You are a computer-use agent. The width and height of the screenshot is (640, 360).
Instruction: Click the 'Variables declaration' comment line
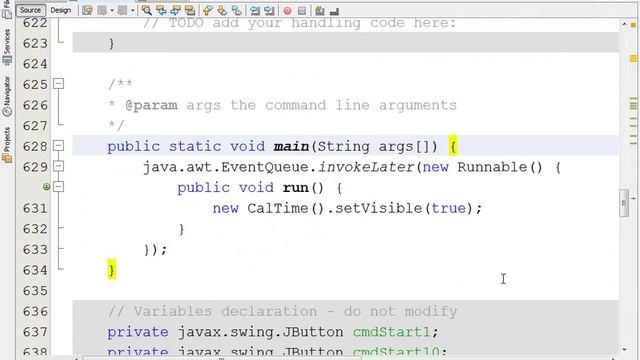coord(282,311)
